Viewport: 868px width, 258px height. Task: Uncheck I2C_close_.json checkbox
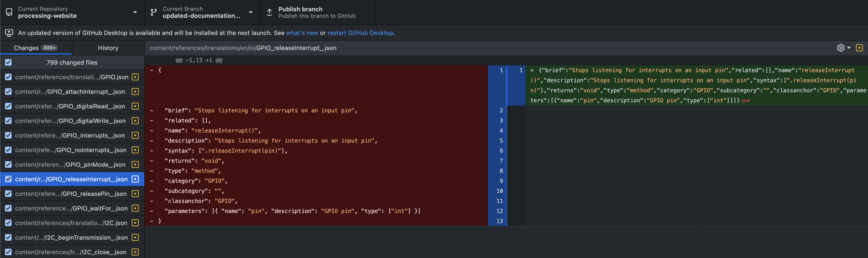(x=9, y=252)
